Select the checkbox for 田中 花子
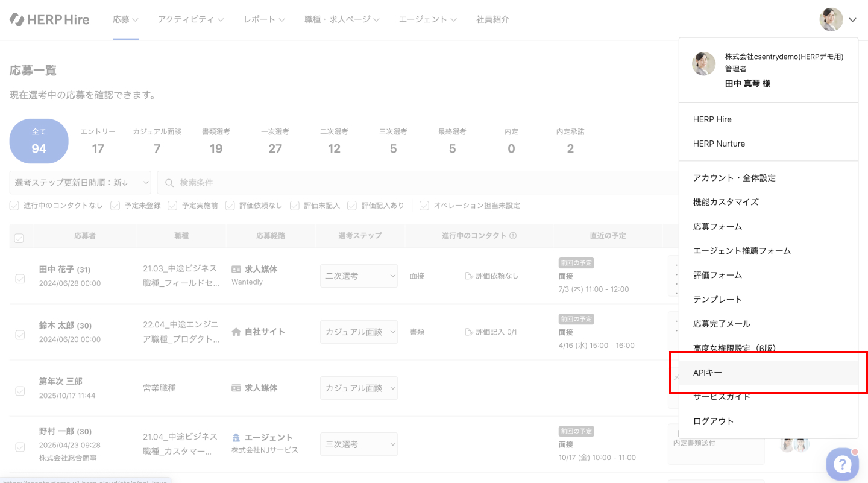Viewport: 868px width, 483px height. point(20,278)
